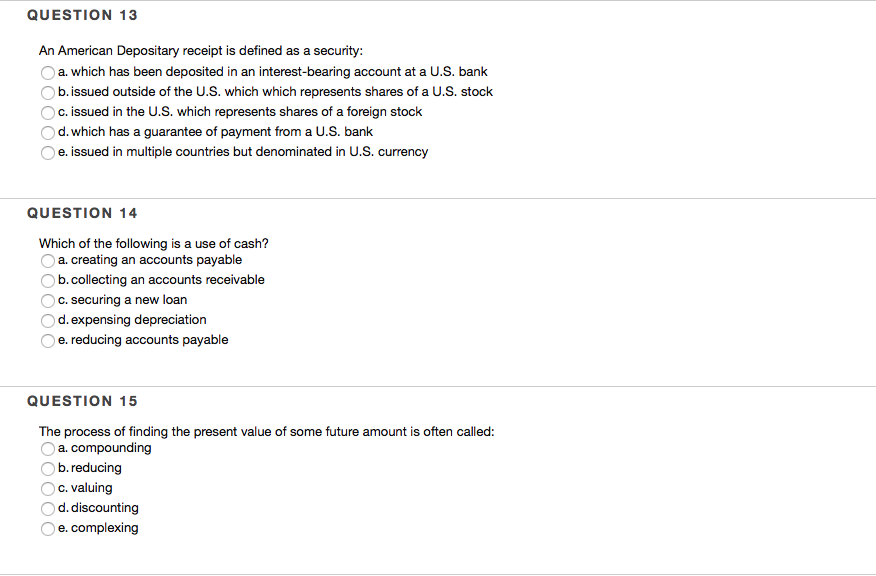The image size is (876, 576).
Task: Choose 'creating an accounts payable' for Question 14
Action: pyautogui.click(x=47, y=260)
